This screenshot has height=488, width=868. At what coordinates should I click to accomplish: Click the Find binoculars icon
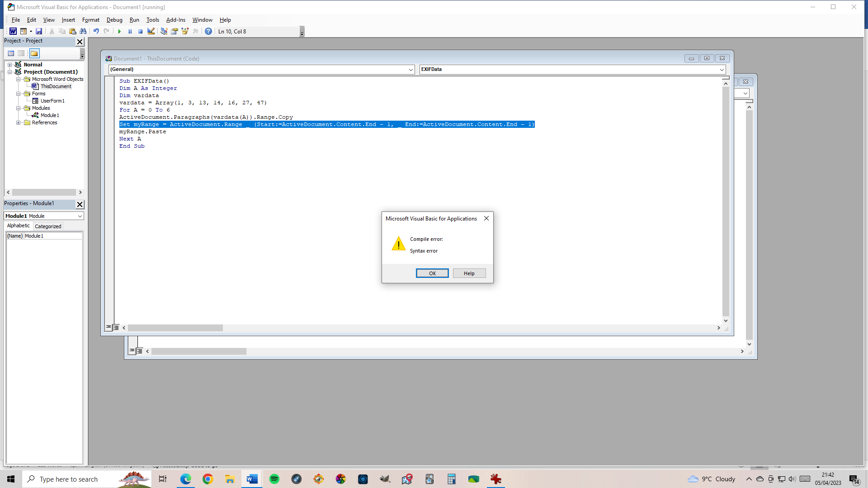[83, 31]
